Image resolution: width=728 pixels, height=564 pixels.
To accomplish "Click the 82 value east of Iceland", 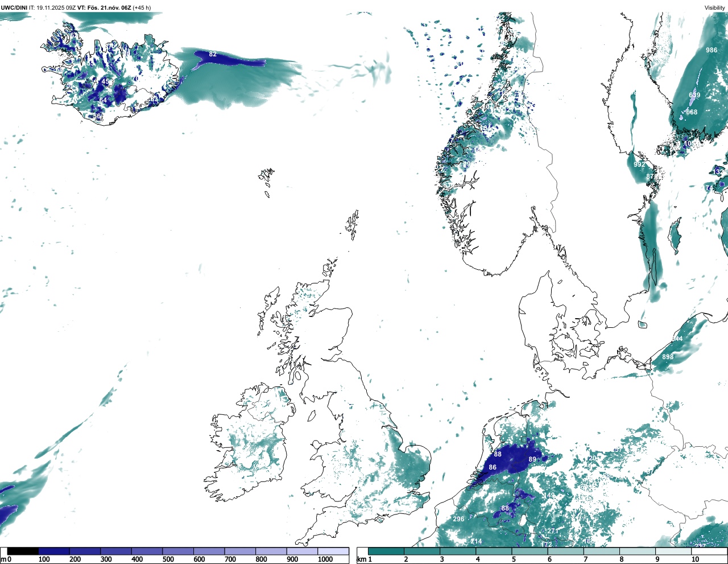I will point(213,54).
